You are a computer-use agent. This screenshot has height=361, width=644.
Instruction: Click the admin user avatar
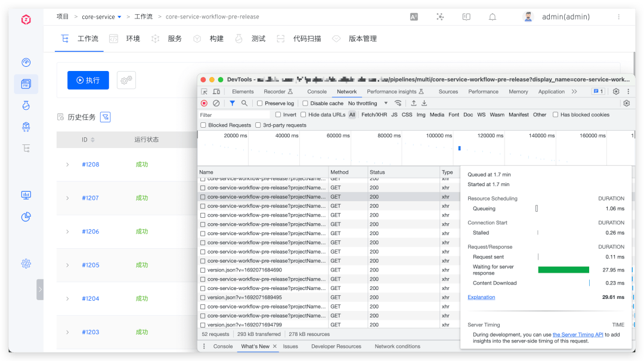(528, 17)
